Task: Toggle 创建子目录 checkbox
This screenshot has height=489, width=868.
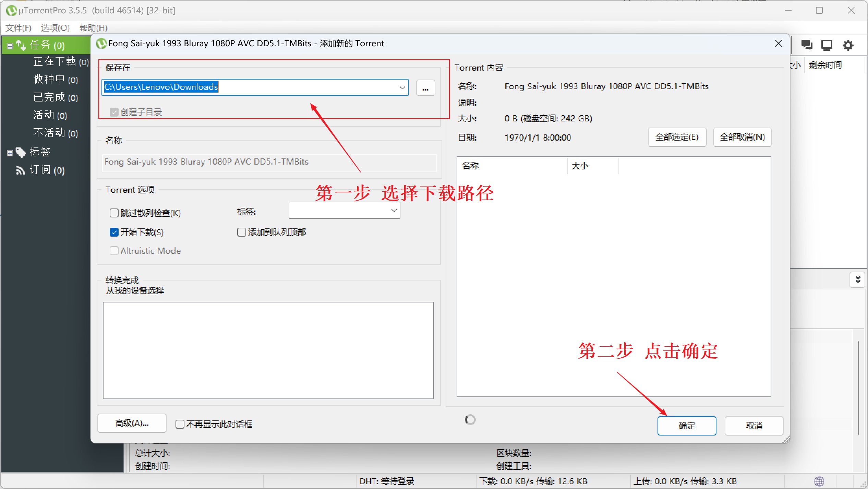Action: tap(114, 112)
